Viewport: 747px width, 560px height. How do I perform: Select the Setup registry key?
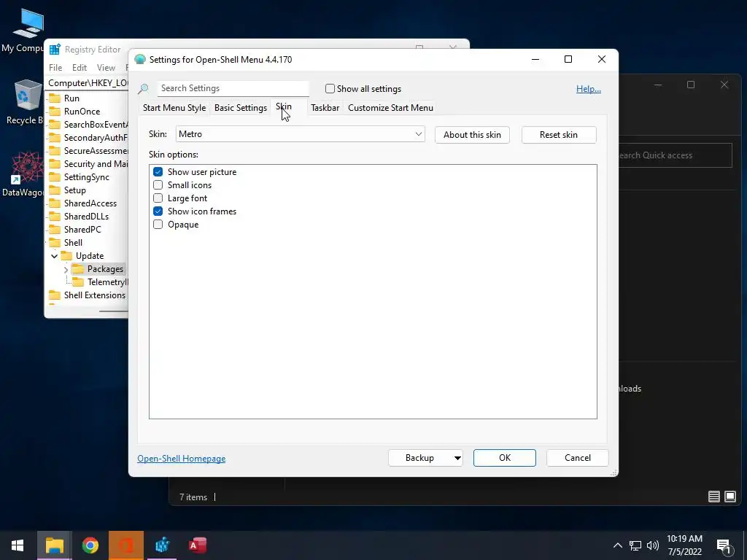pyautogui.click(x=75, y=190)
